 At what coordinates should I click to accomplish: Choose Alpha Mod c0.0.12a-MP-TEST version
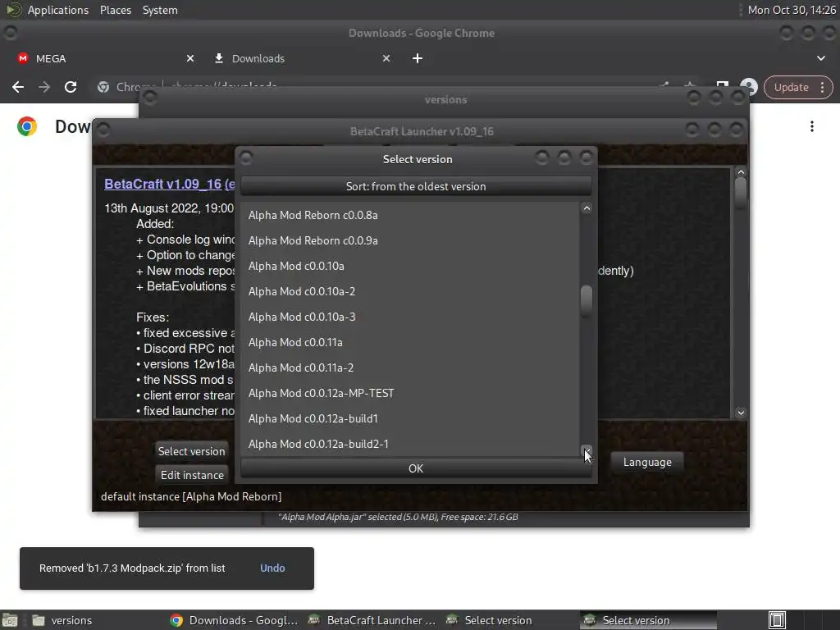pos(410,393)
